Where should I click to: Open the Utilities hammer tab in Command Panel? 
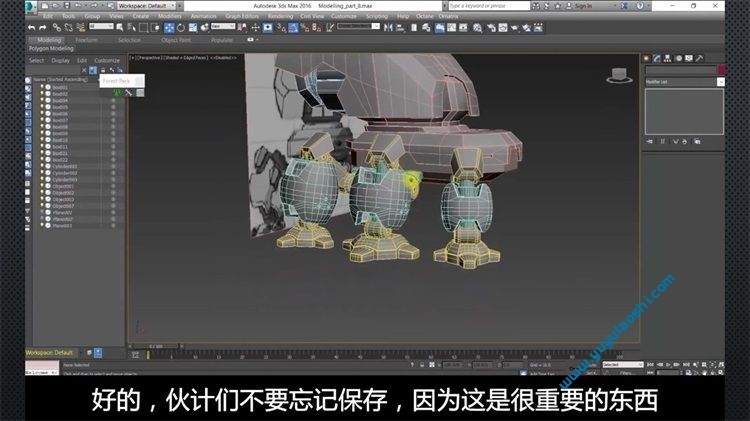pos(699,58)
